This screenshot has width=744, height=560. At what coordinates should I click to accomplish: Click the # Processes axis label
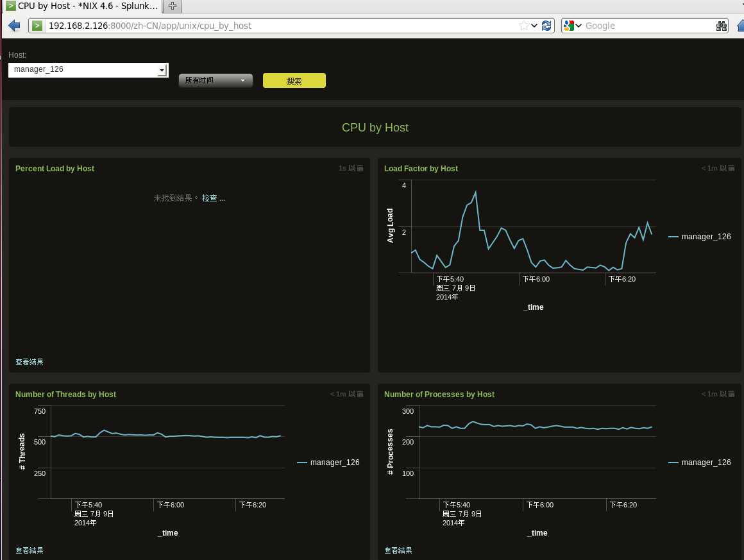pos(390,452)
